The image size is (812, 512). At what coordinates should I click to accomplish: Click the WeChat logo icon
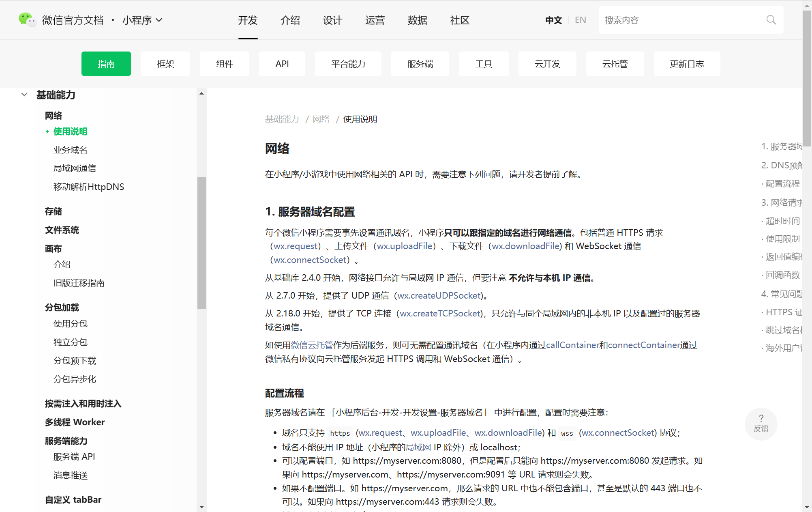[27, 19]
